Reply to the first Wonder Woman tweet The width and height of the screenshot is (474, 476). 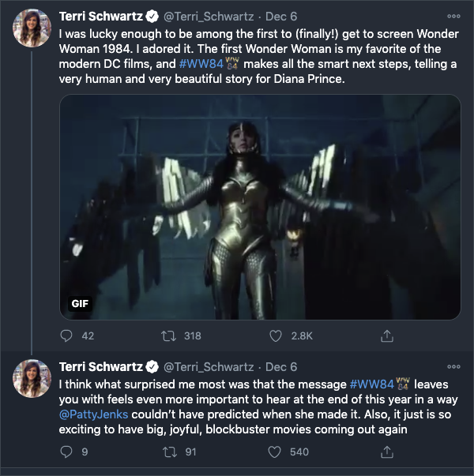[66, 335]
